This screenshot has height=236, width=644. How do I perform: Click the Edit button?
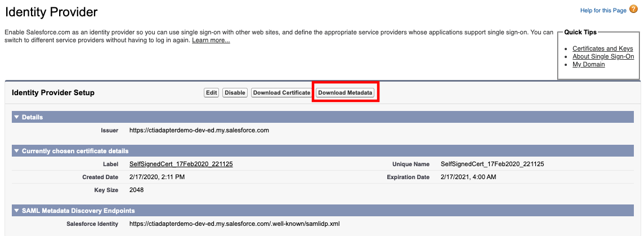(212, 92)
